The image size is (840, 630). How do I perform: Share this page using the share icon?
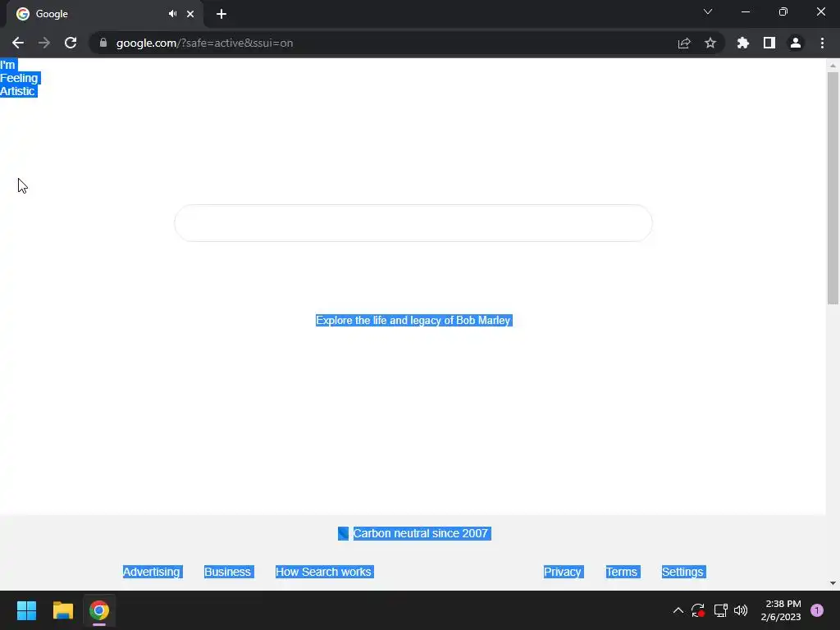683,43
